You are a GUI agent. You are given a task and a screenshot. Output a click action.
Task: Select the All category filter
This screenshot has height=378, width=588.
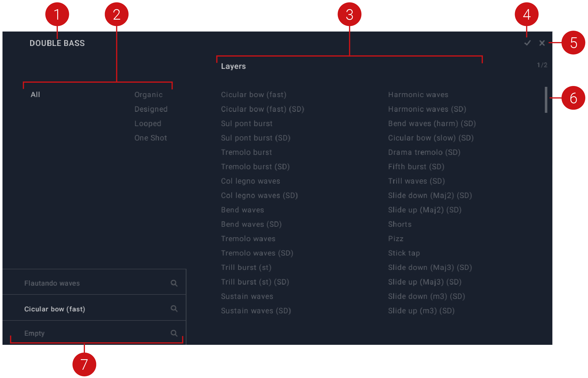[x=35, y=94]
